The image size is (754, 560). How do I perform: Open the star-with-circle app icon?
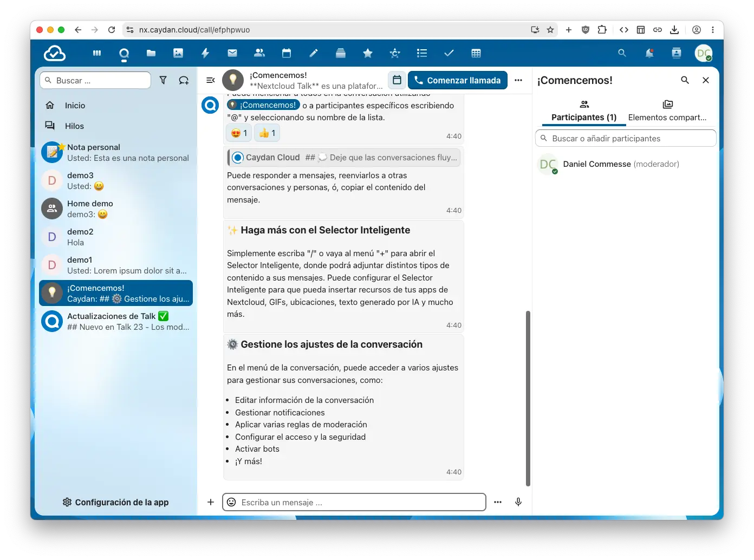pyautogui.click(x=395, y=53)
